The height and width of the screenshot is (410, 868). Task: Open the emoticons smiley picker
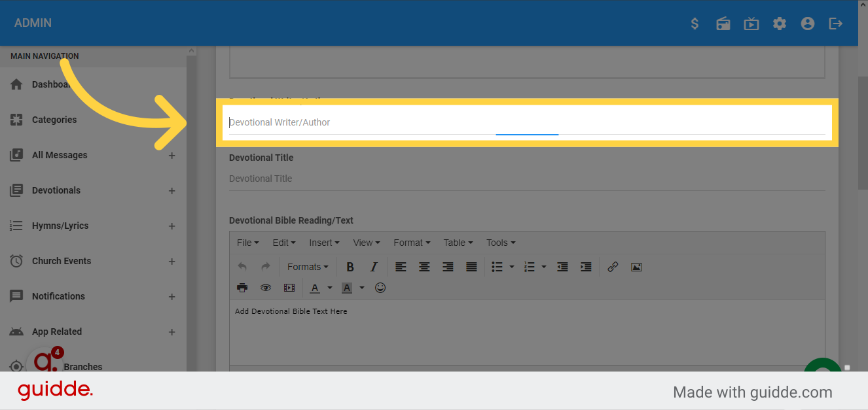point(380,288)
